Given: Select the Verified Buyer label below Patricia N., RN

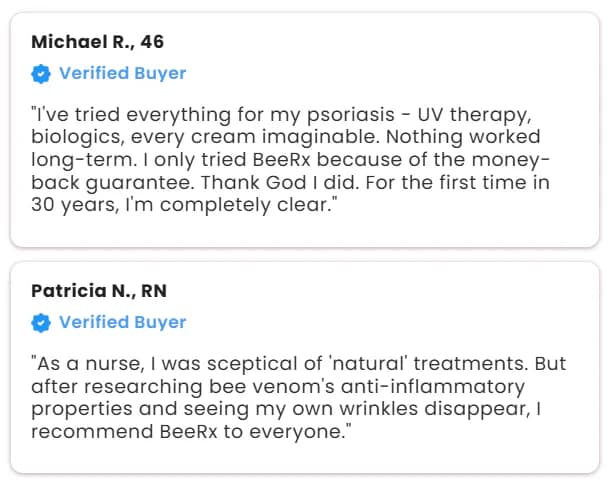Looking at the screenshot, I should 122,322.
